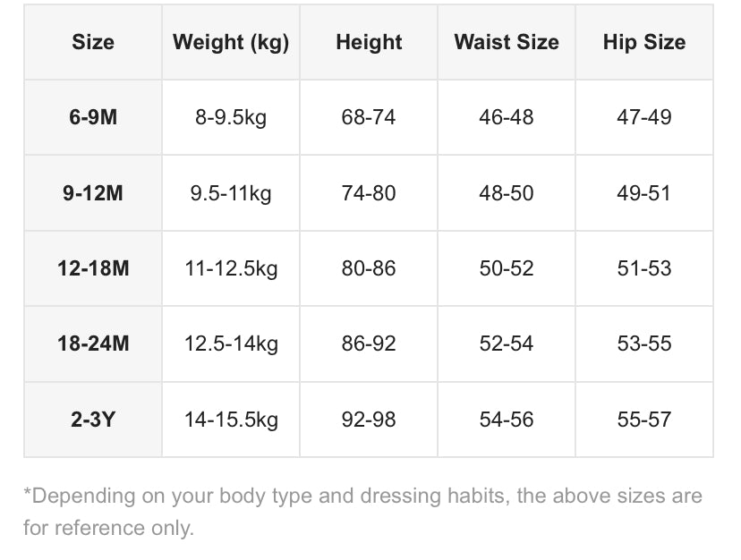The image size is (741, 560).
Task: Click the Size column header
Action: click(93, 42)
